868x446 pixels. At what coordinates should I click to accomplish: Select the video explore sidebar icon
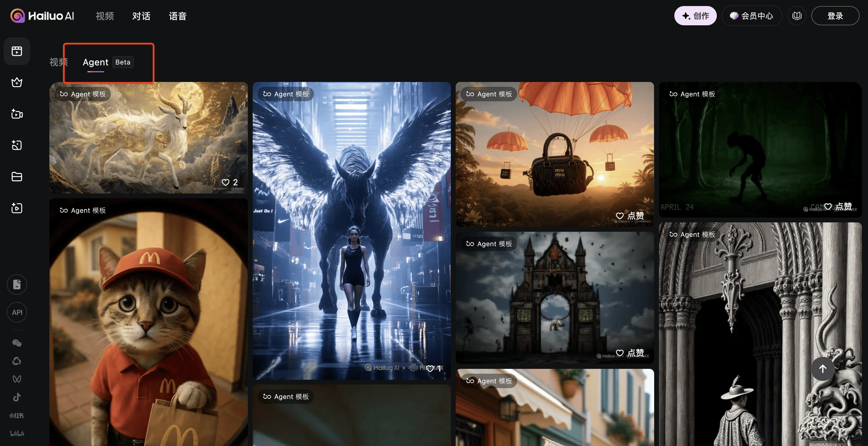17,51
